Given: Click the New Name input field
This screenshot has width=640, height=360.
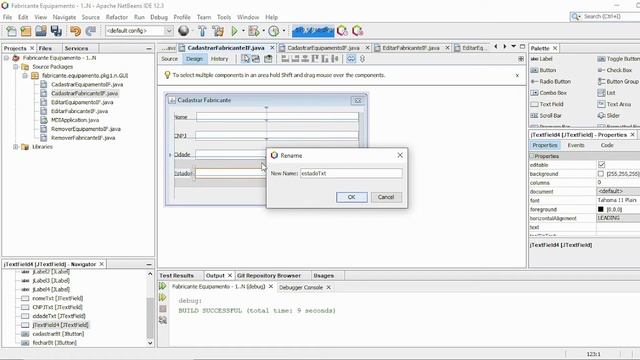Looking at the screenshot, I should pos(351,173).
